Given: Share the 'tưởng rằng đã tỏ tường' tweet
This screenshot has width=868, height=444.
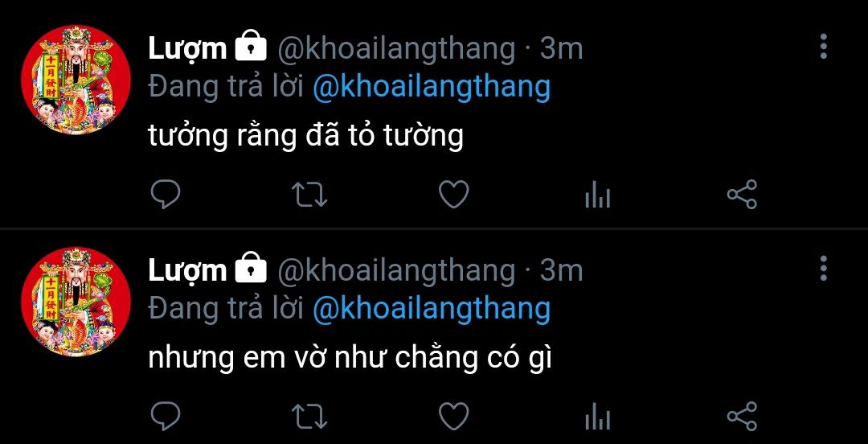Looking at the screenshot, I should [x=742, y=195].
